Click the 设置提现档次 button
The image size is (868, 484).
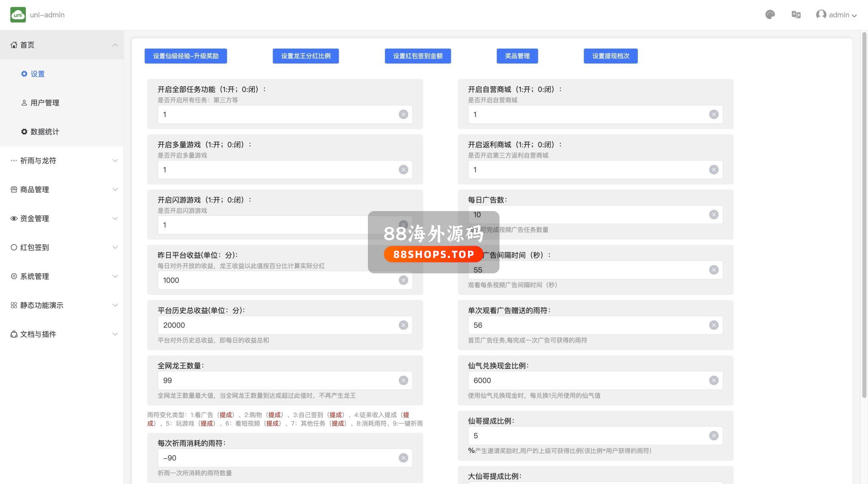[610, 56]
